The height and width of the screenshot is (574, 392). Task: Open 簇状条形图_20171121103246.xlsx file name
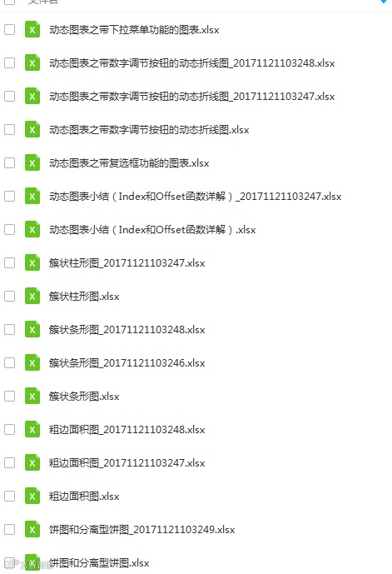(127, 363)
